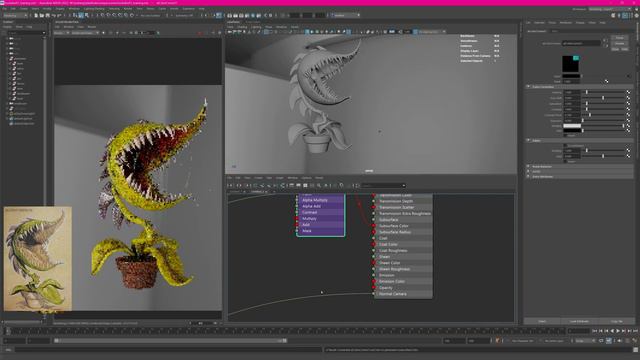Click the Gamma map checker button
This screenshot has width=640, height=360.
click(629, 92)
